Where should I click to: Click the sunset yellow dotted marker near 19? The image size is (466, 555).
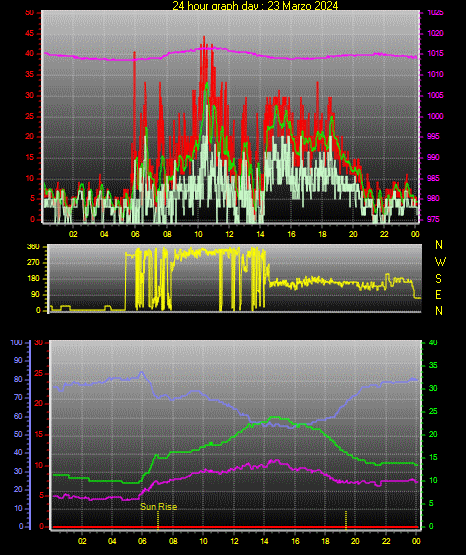(346, 520)
